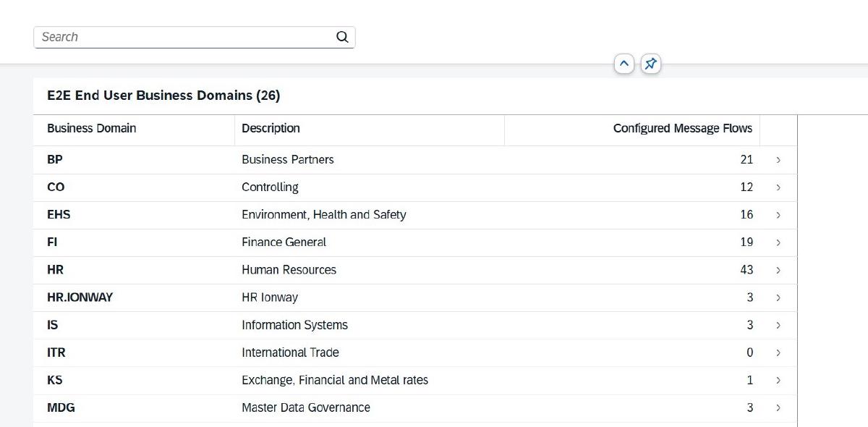Click the International Trade row
Viewport: 868px width, 427px height.
[290, 352]
